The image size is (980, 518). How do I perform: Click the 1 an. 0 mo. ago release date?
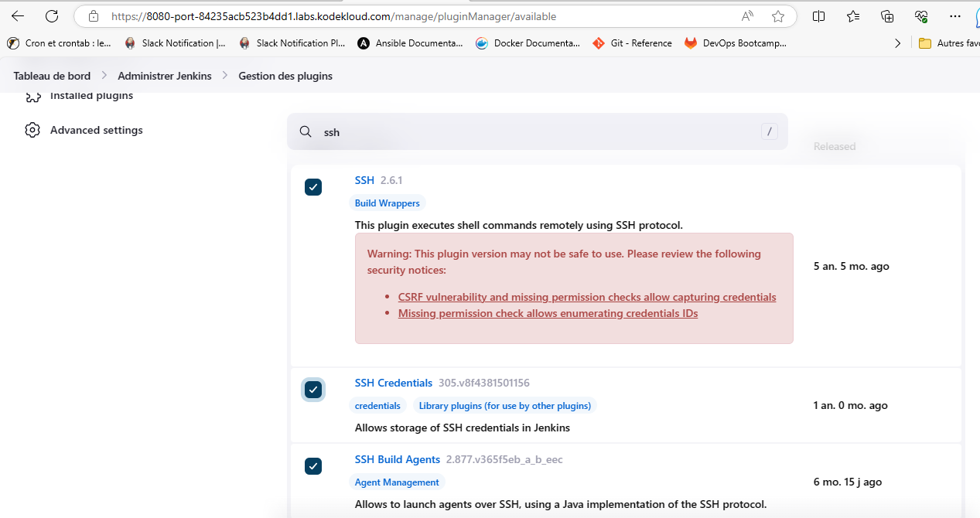(x=851, y=405)
